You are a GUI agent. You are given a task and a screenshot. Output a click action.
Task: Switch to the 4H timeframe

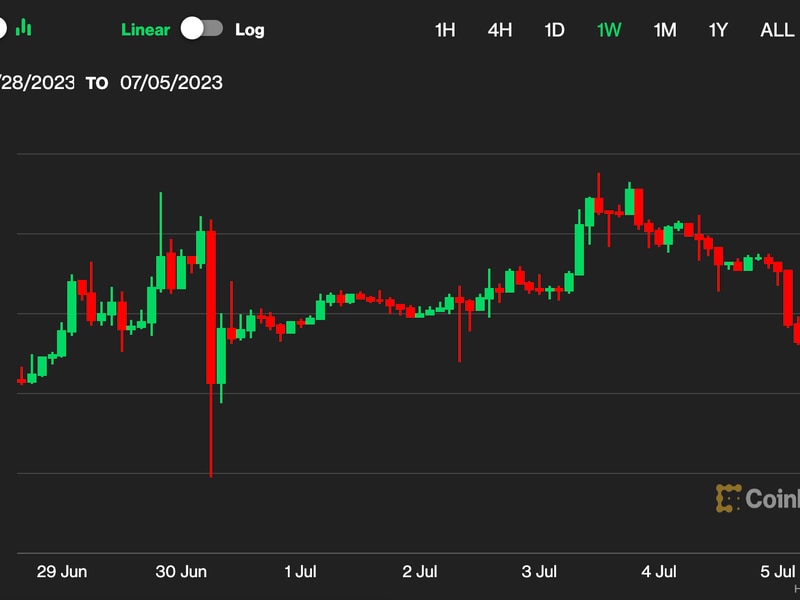(x=499, y=30)
